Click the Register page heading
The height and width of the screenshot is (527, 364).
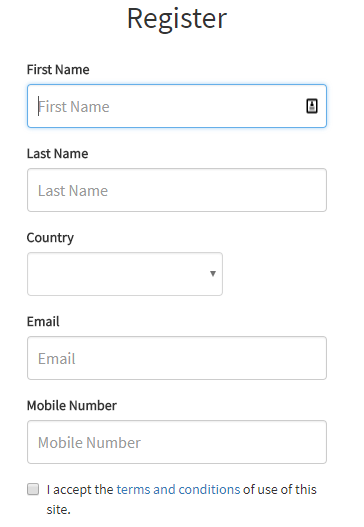tap(177, 19)
